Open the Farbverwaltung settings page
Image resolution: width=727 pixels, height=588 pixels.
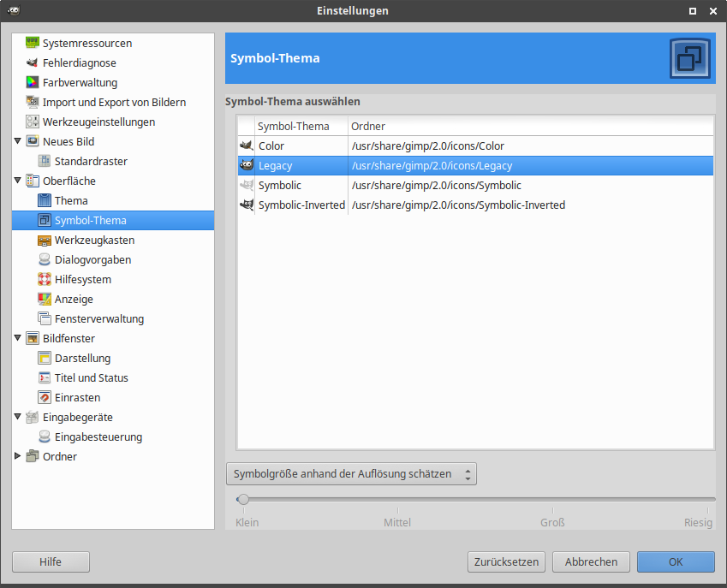click(x=80, y=82)
